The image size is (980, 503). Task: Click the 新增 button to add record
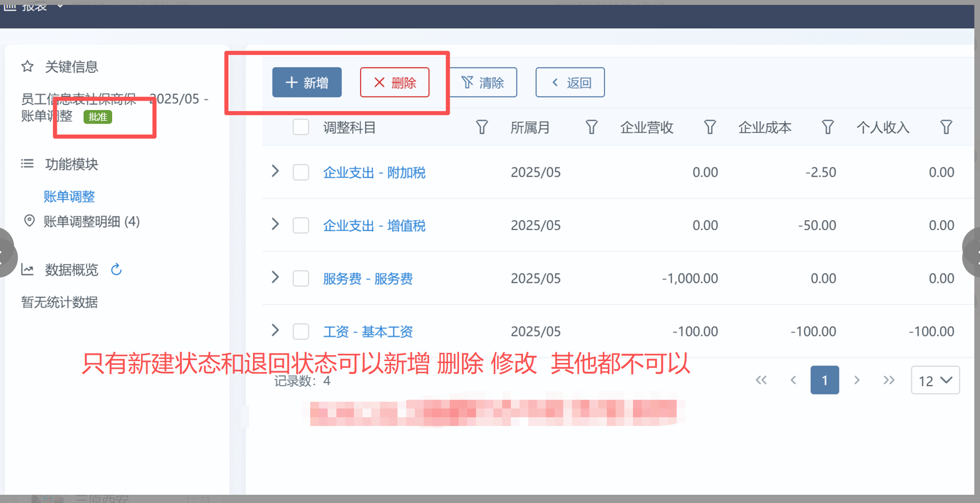click(307, 83)
